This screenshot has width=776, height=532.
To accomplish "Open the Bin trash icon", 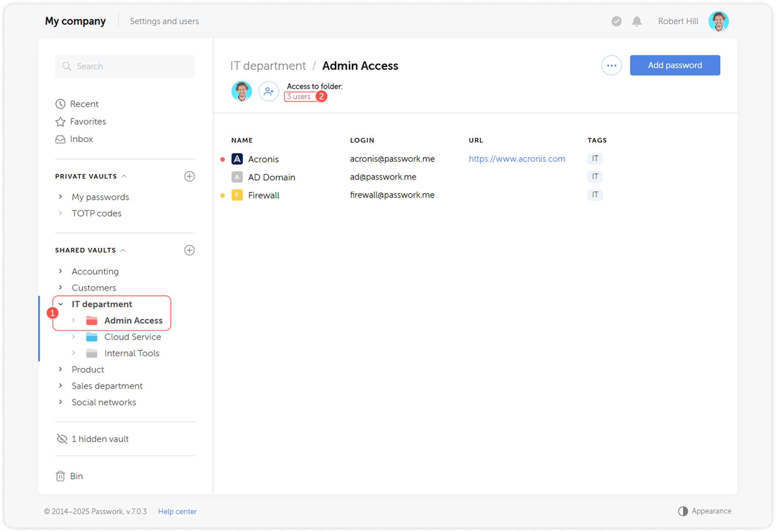I will 61,476.
